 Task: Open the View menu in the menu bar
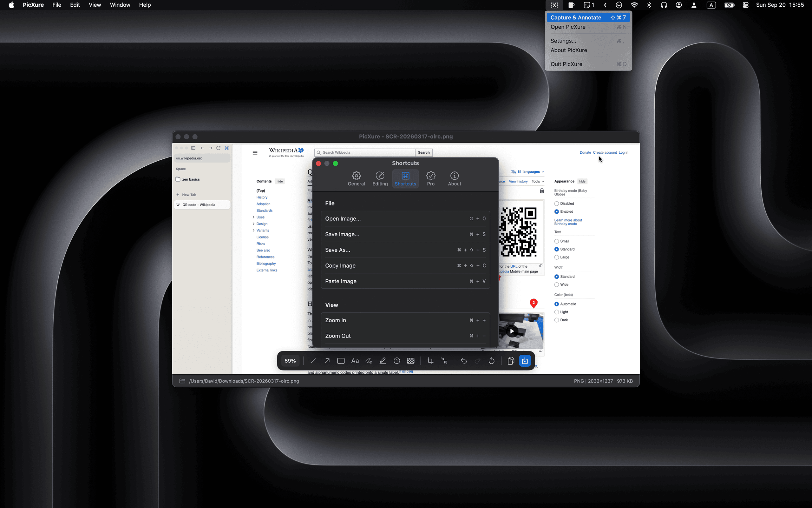click(95, 5)
